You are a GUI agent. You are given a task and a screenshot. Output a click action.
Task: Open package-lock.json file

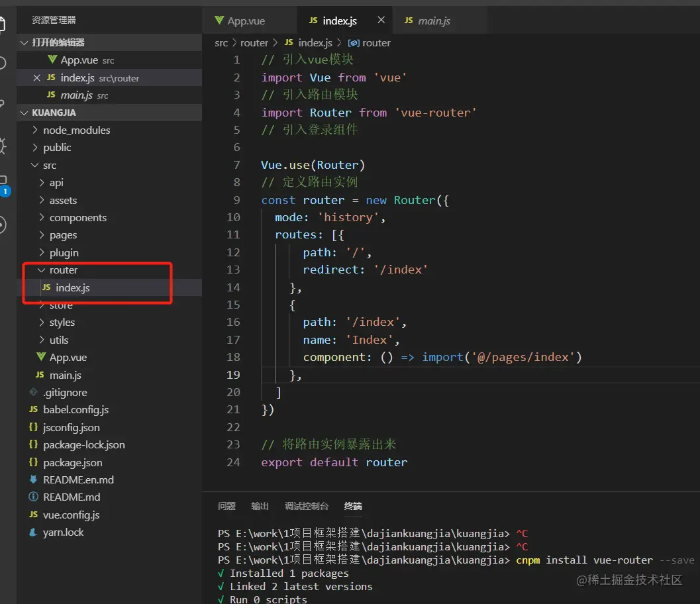pos(109,444)
